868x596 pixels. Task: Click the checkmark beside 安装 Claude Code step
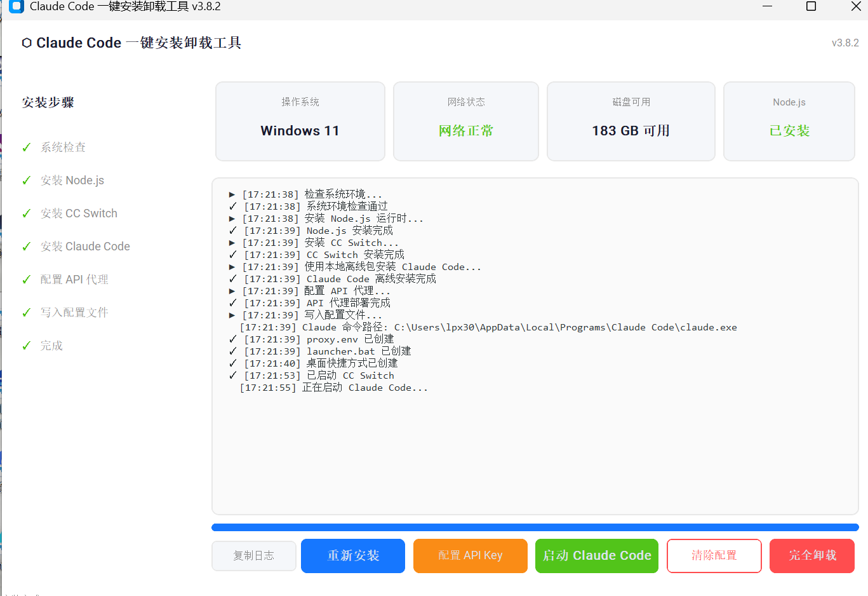[x=27, y=247]
